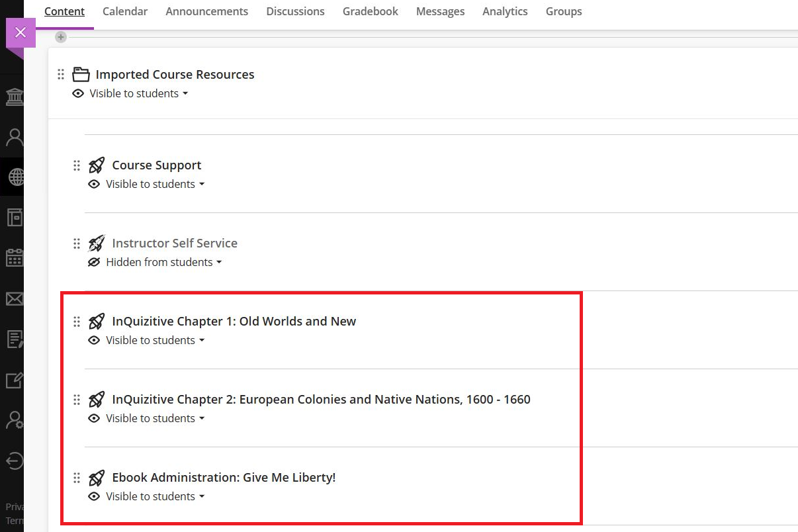Open InQuizitive Chapter 1: Old Worlds and New
Viewport: 798px width, 532px height.
pos(234,321)
